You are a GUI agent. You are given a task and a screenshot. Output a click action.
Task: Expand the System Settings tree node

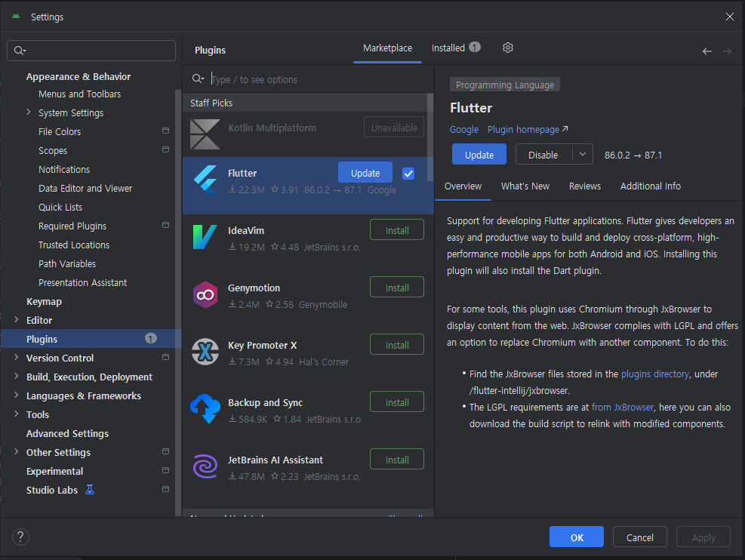pos(28,112)
